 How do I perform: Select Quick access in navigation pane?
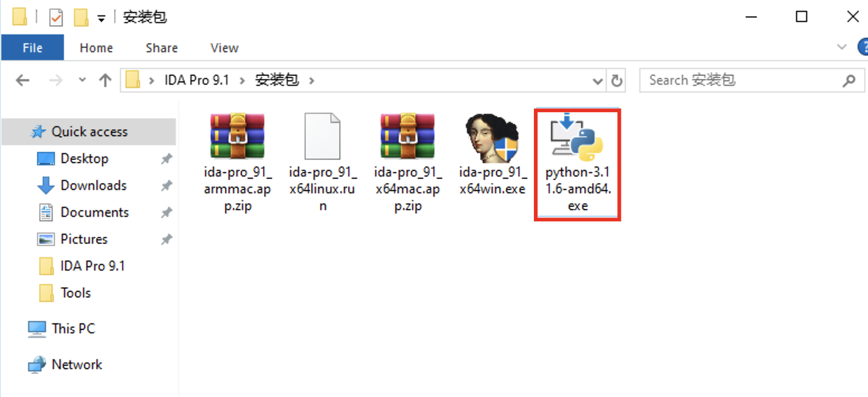click(89, 132)
